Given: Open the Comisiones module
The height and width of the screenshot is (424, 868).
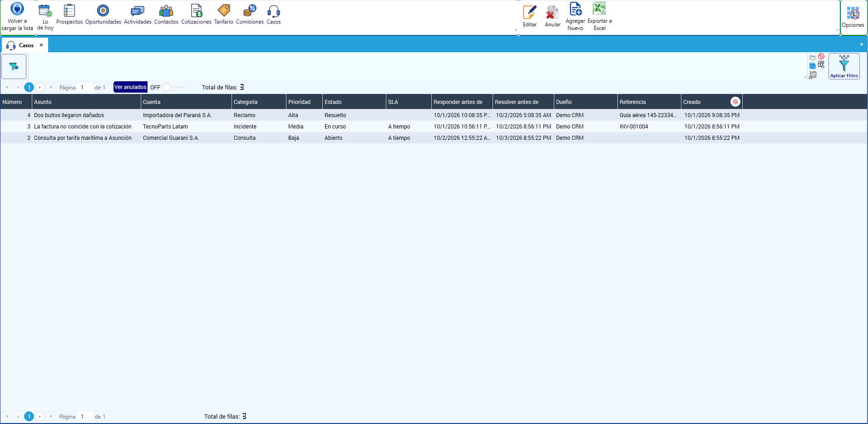Looking at the screenshot, I should (250, 15).
